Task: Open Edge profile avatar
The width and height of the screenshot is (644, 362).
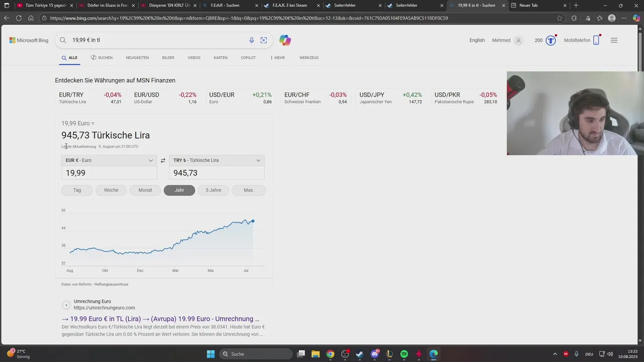Action: click(612, 18)
